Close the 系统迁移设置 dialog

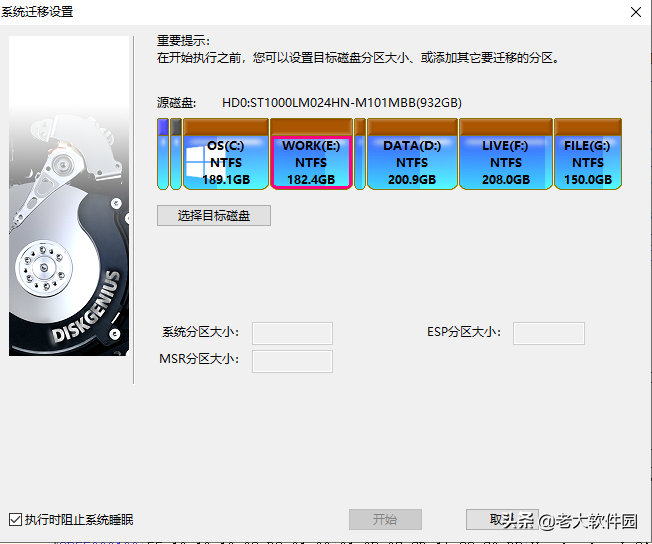point(636,12)
